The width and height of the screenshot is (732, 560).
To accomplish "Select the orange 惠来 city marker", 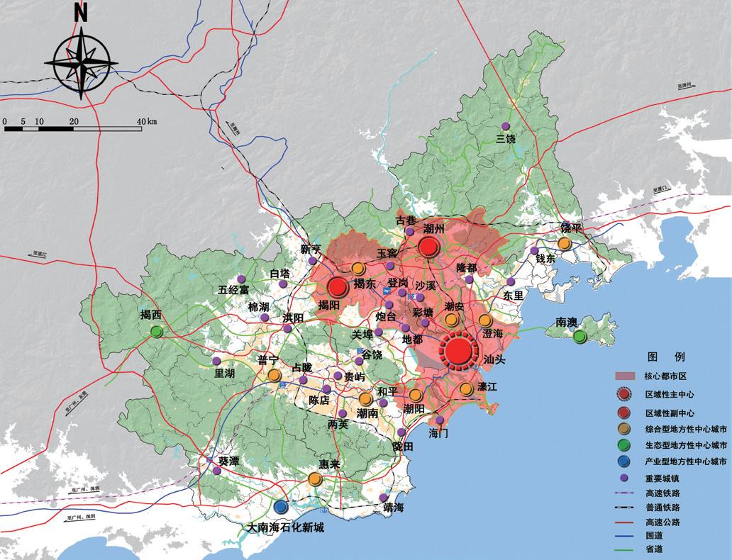I will tap(315, 480).
